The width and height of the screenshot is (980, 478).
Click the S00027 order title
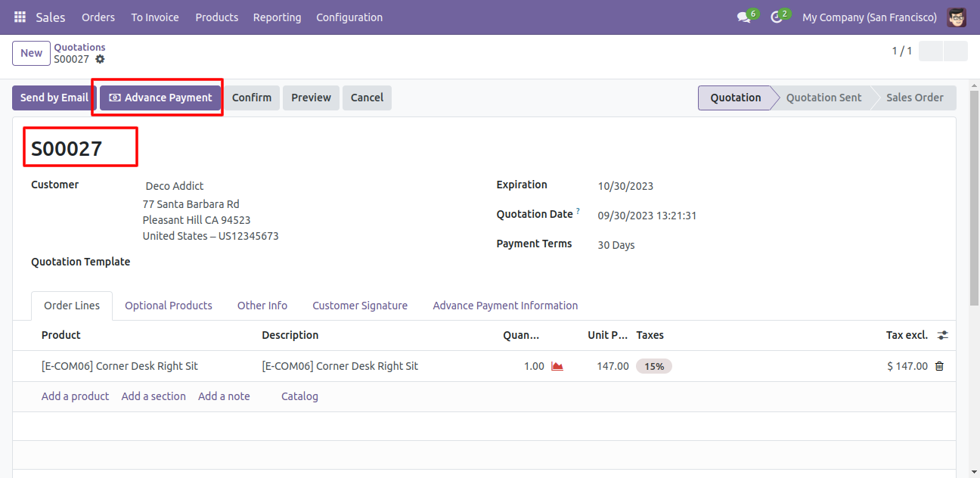[67, 149]
